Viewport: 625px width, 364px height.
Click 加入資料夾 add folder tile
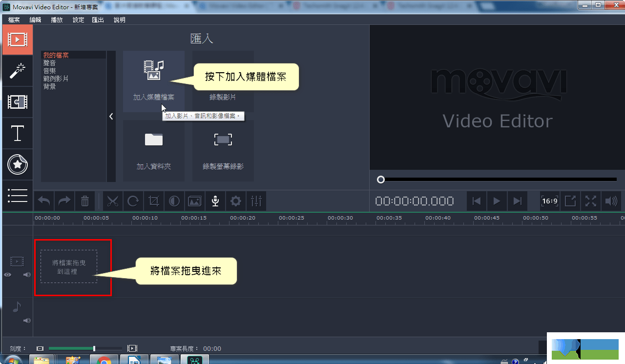154,151
